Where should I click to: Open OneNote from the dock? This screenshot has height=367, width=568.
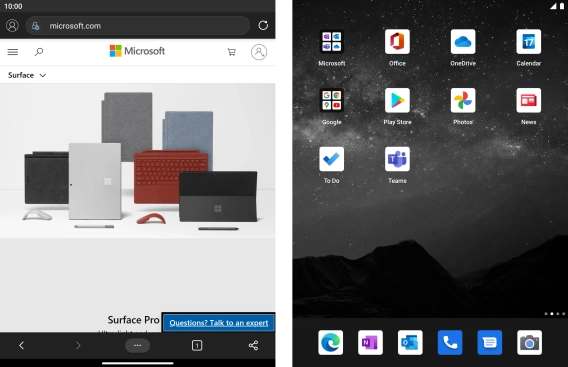(370, 342)
